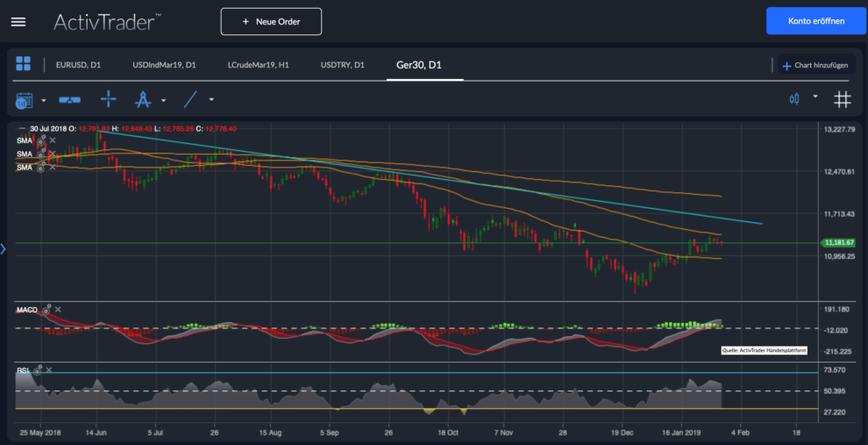The height and width of the screenshot is (445, 868).
Task: Click the 30 Jul 2018 OHLC readout
Action: pyautogui.click(x=133, y=128)
